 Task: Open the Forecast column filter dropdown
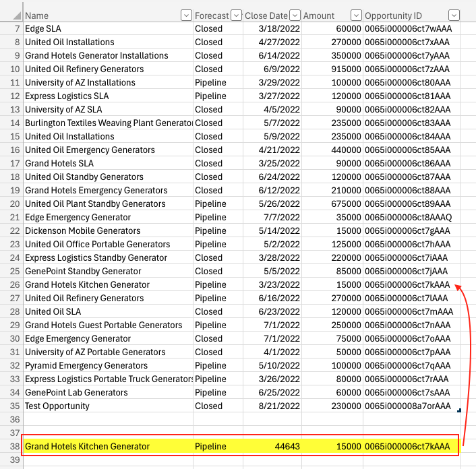236,15
